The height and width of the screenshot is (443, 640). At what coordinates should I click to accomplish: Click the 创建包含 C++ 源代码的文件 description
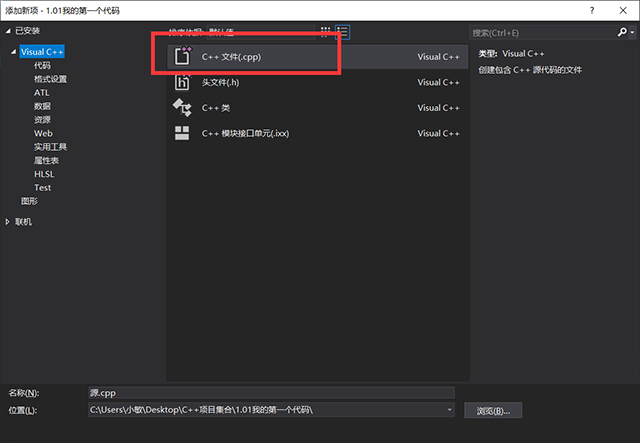[x=530, y=70]
